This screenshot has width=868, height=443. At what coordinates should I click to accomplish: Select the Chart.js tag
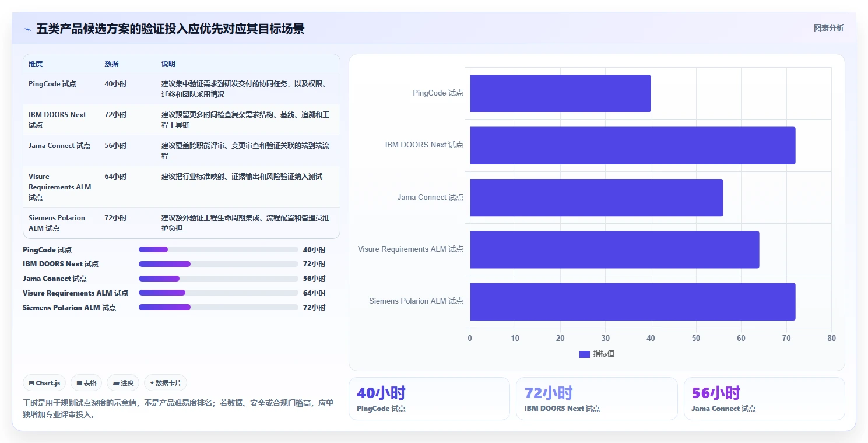(x=44, y=383)
